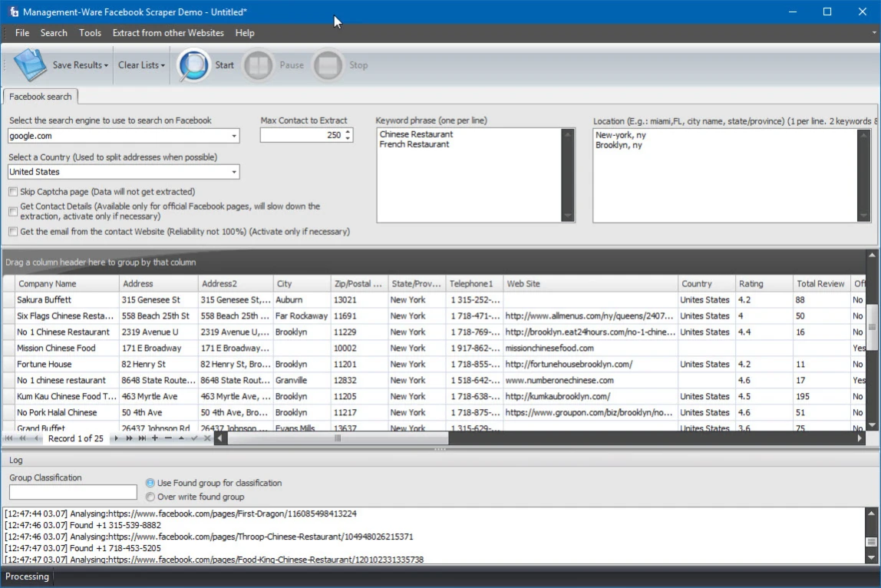The image size is (881, 588).
Task: Expand the Clear Lists dropdown arrow
Action: (x=163, y=66)
